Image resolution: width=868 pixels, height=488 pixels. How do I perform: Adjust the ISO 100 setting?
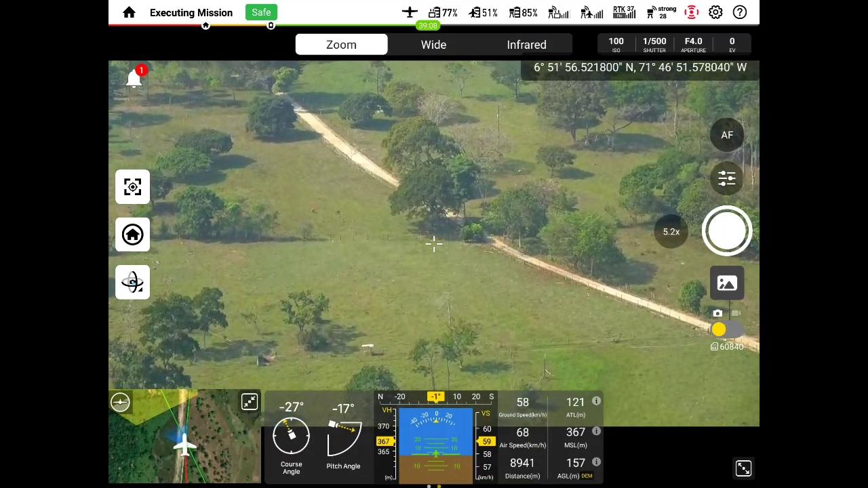click(616, 45)
